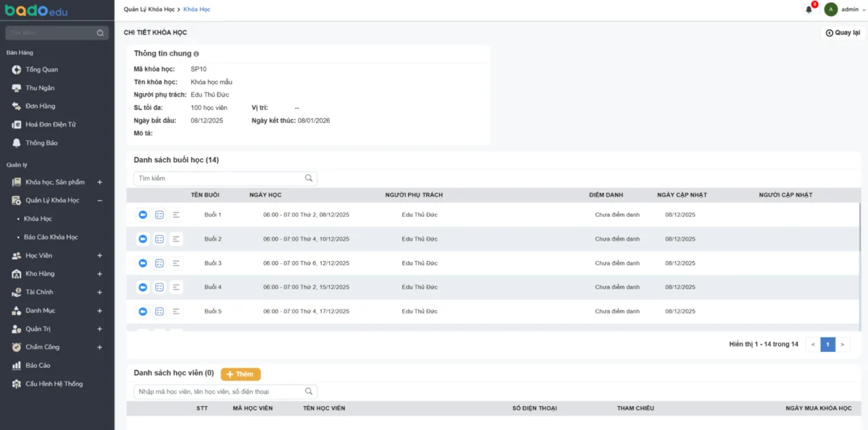Click Zoom video icon for Buổi 5
This screenshot has height=430, width=868.
(142, 311)
